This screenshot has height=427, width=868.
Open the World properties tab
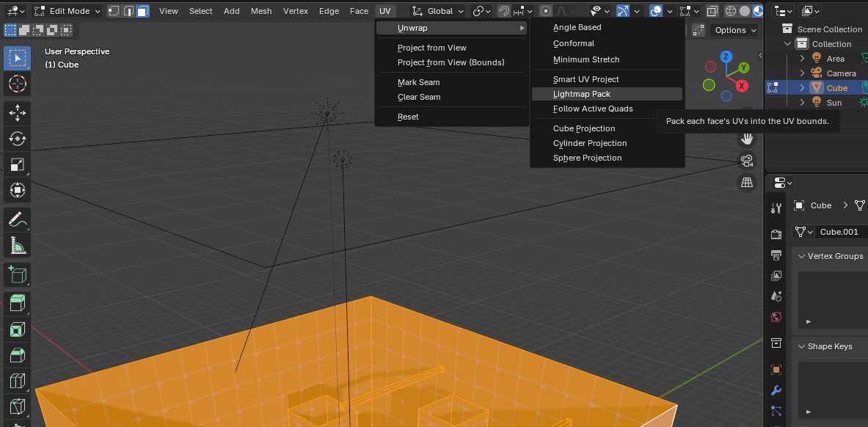776,317
